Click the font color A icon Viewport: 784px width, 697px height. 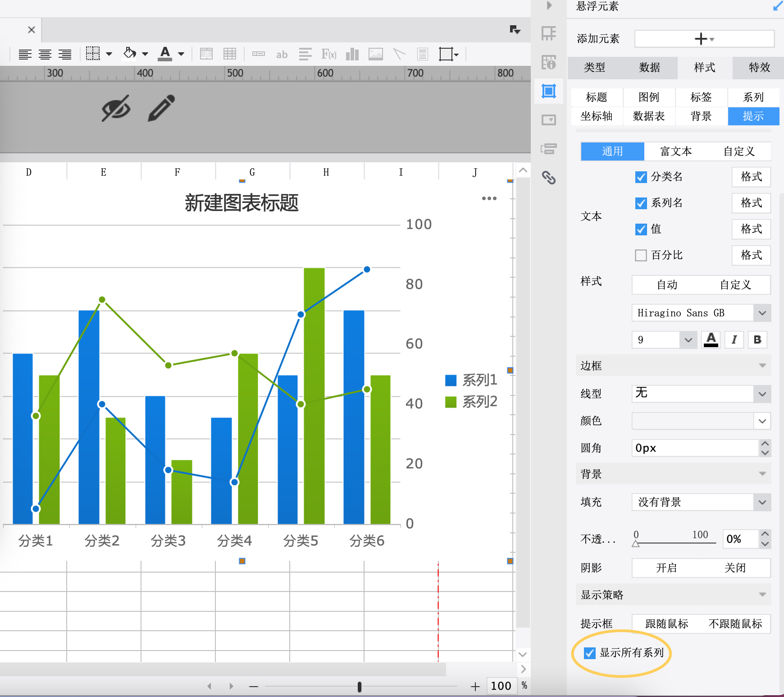click(165, 54)
